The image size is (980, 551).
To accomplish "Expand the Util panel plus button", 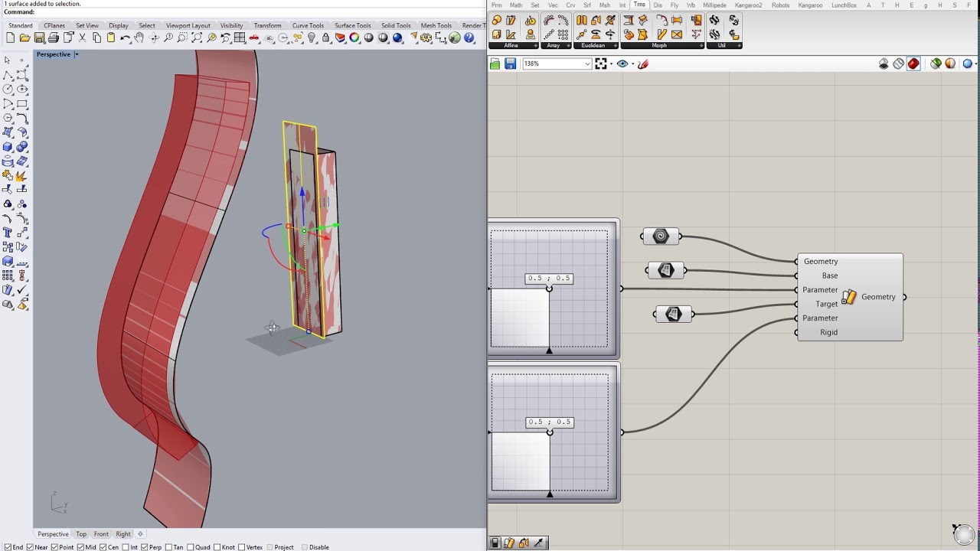I will tap(739, 45).
